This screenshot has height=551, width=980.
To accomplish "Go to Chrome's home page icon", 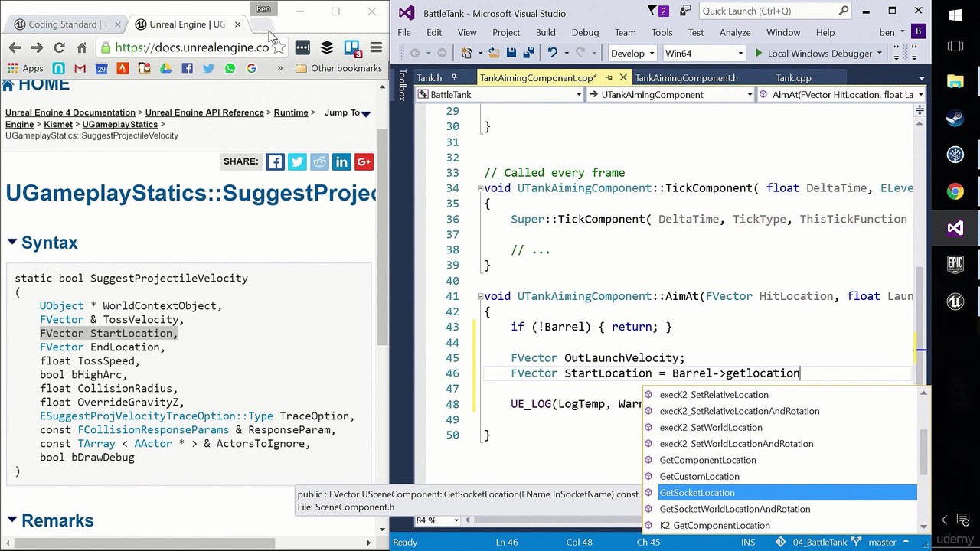I will pos(81,47).
